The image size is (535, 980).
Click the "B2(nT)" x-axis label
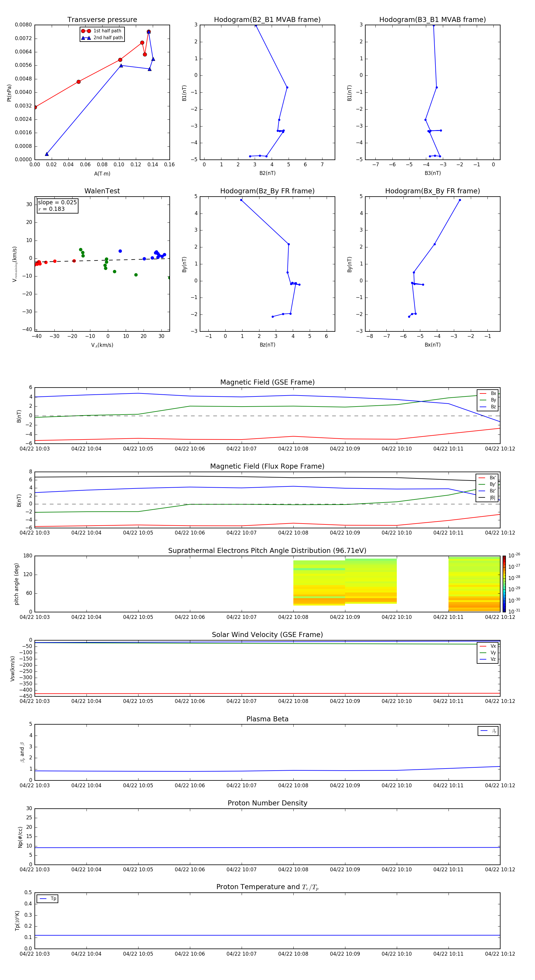(x=267, y=173)
